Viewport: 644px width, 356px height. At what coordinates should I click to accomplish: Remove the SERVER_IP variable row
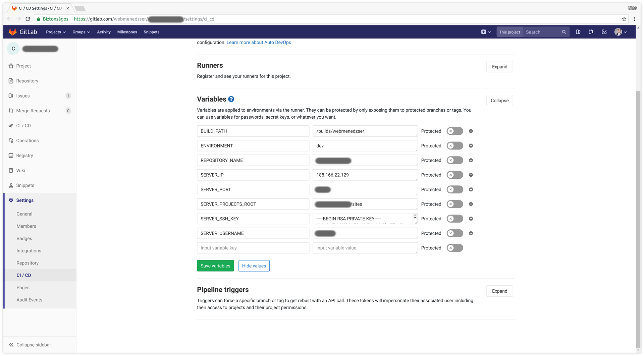(471, 175)
